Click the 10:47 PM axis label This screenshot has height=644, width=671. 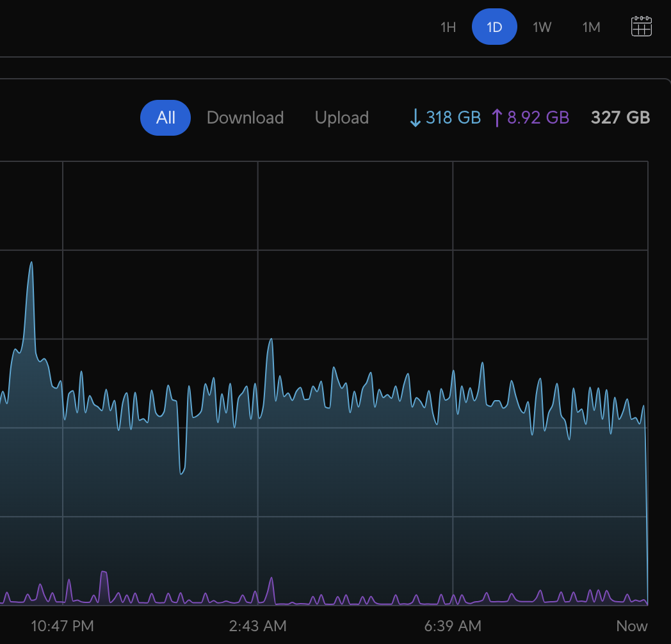click(x=62, y=626)
